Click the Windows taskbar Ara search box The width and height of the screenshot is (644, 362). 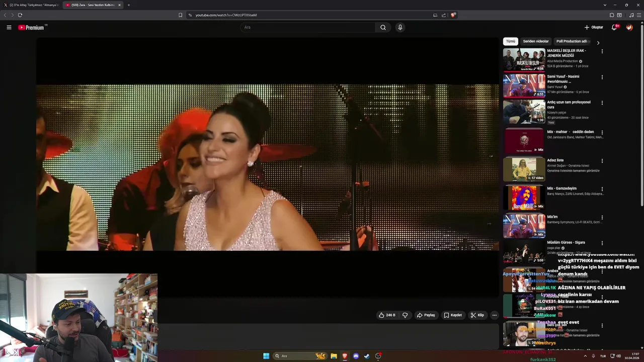point(300,356)
